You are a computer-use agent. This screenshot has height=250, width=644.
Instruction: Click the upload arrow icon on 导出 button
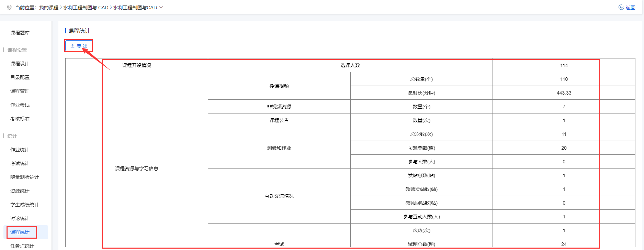(72, 45)
